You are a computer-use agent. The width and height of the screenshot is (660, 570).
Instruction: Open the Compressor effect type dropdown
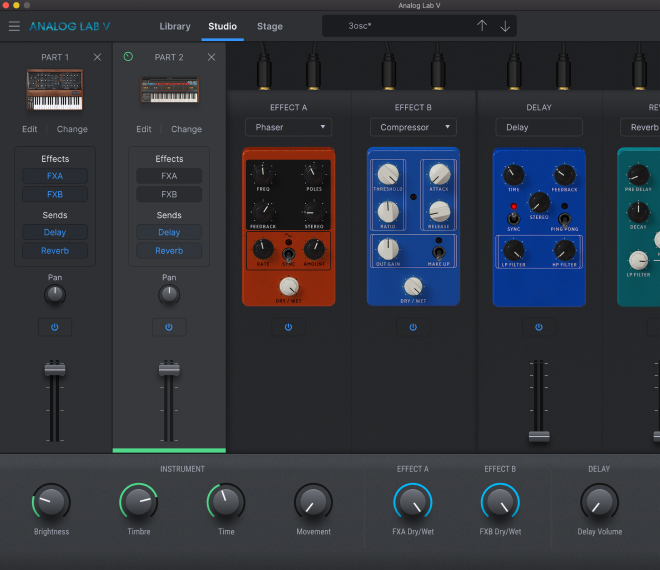(413, 127)
